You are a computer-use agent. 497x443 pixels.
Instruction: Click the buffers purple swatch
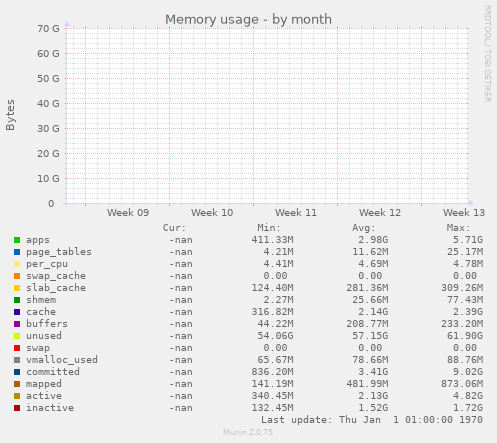coord(17,324)
